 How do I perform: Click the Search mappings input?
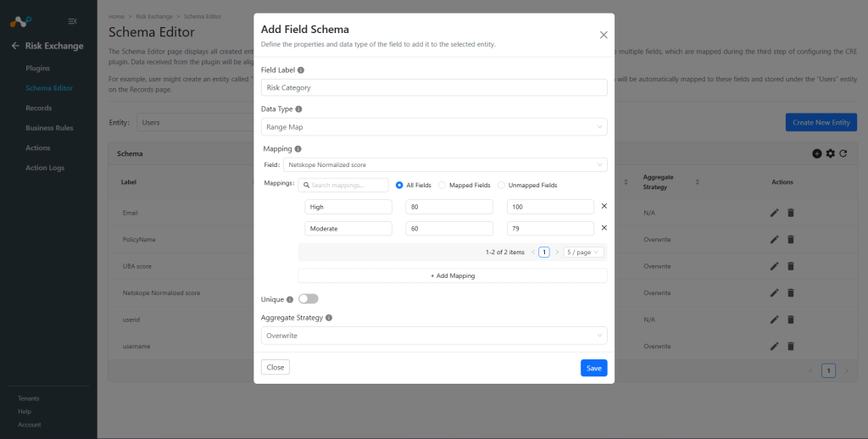343,185
